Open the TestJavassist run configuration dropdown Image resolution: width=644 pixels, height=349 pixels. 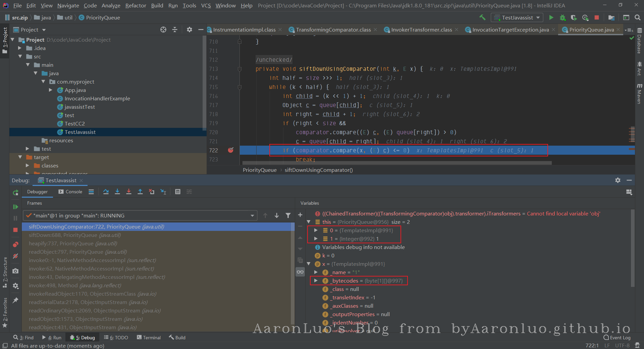click(x=518, y=17)
